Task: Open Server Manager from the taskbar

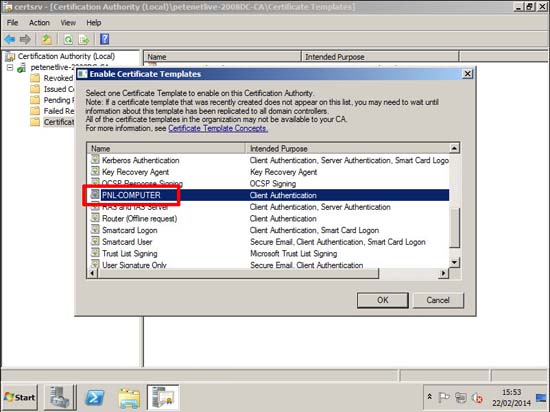Action: (59, 397)
